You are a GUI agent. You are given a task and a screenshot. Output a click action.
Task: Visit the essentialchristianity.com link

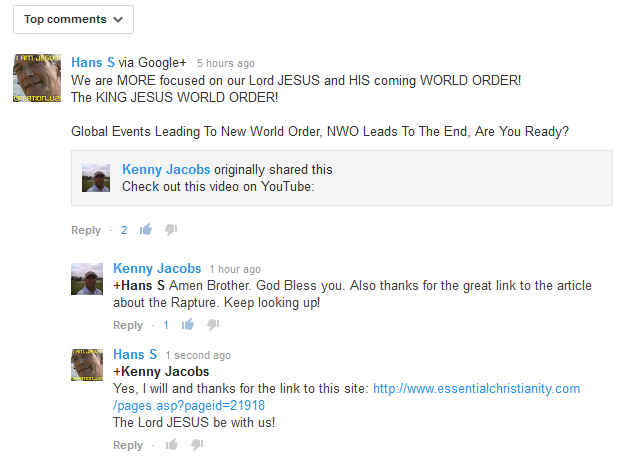[x=346, y=397]
